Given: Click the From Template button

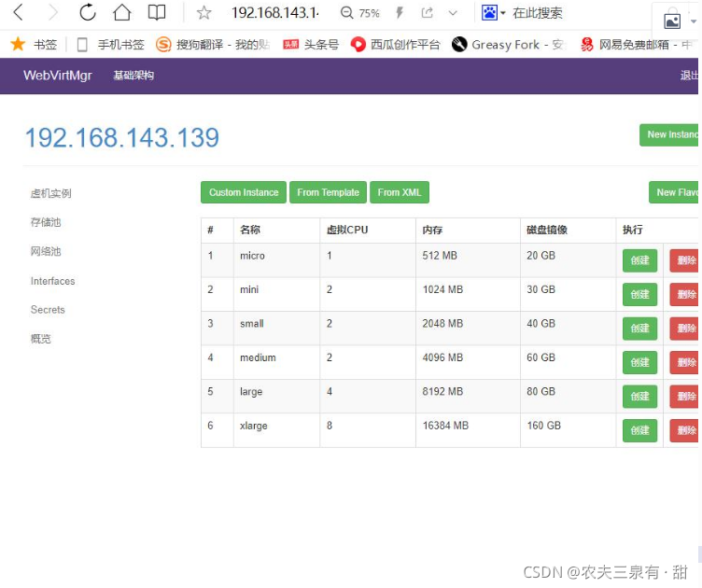Looking at the screenshot, I should pyautogui.click(x=328, y=192).
